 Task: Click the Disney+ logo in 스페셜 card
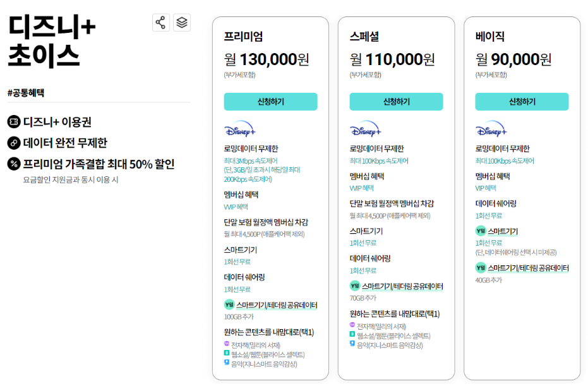coord(366,129)
